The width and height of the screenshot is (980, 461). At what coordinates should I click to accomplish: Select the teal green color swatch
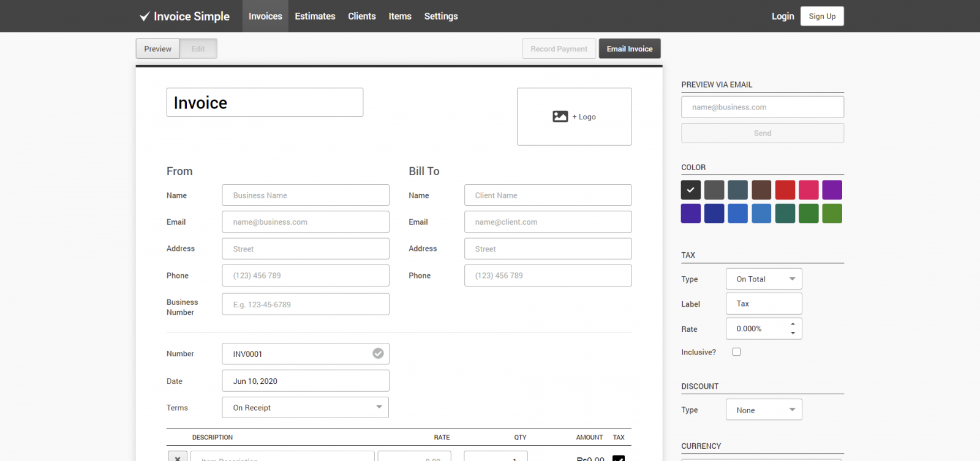785,213
